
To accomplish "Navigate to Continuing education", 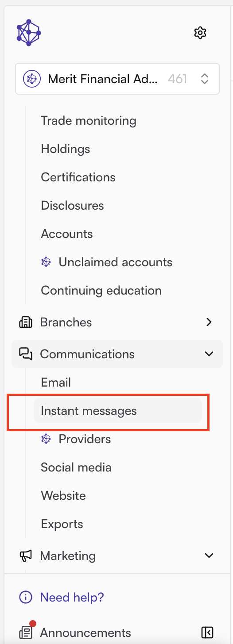I will (x=101, y=291).
